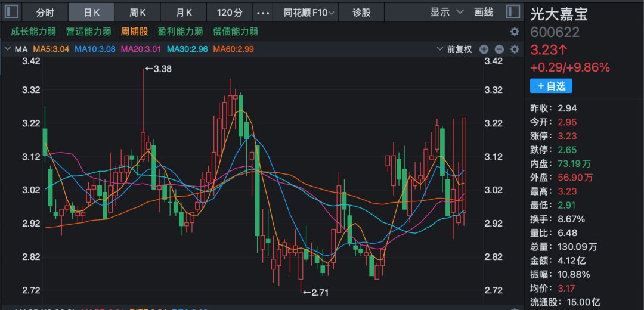644x310 pixels.
Task: Open the 诊股 stock diagnosis button
Action: (361, 13)
